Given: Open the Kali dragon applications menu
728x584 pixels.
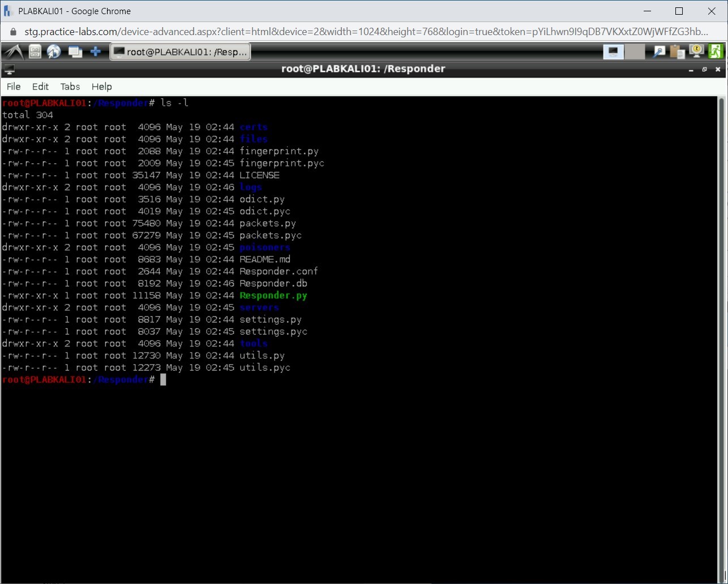Looking at the screenshot, I should coord(12,51).
